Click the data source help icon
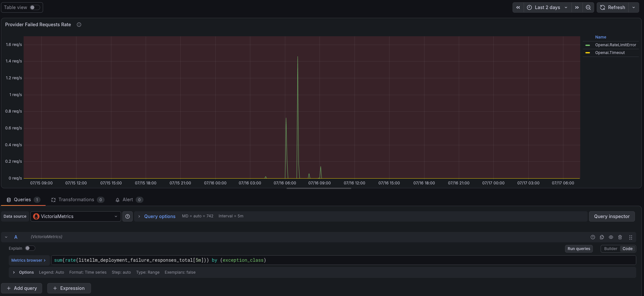Screen dimensions: 644x296 [x=128, y=216]
